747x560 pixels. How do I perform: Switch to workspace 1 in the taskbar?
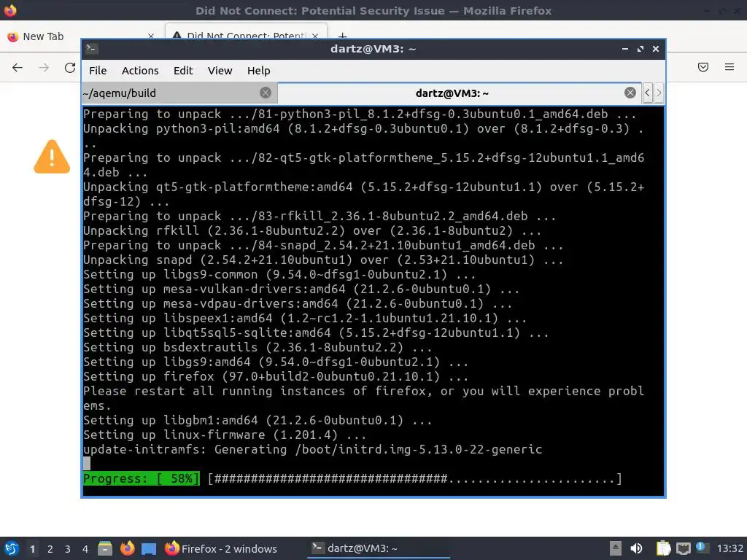(32, 549)
